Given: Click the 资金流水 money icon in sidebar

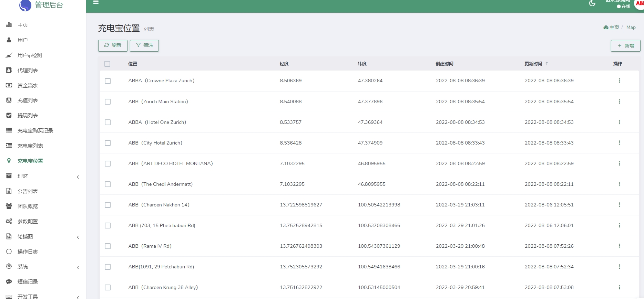Looking at the screenshot, I should point(9,85).
